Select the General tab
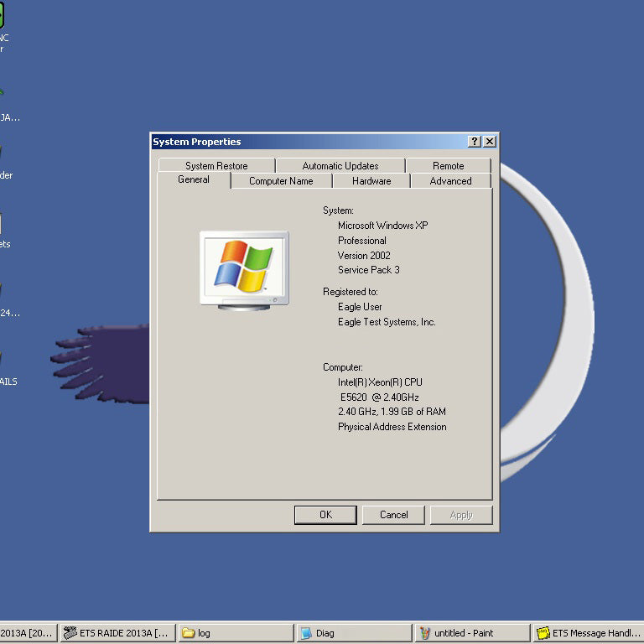 (x=194, y=180)
